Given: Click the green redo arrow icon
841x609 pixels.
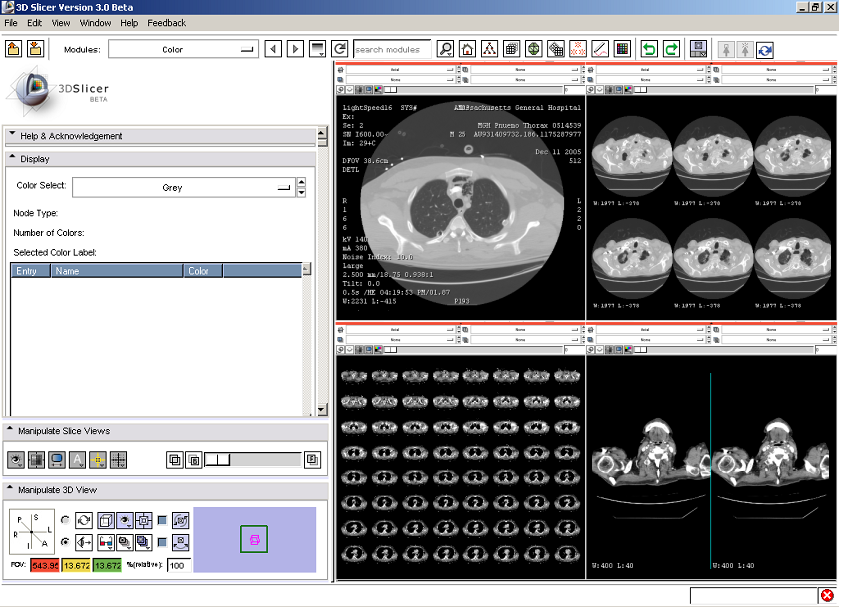Looking at the screenshot, I should click(x=671, y=49).
